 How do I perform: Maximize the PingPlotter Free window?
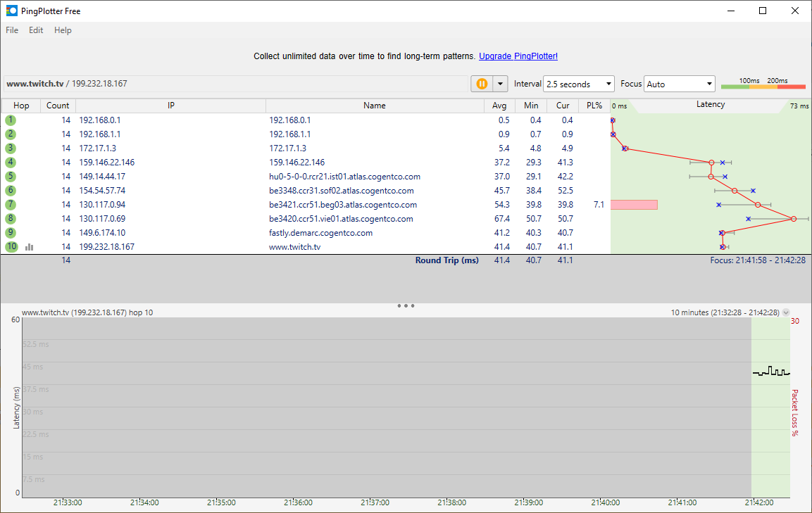[762, 11]
